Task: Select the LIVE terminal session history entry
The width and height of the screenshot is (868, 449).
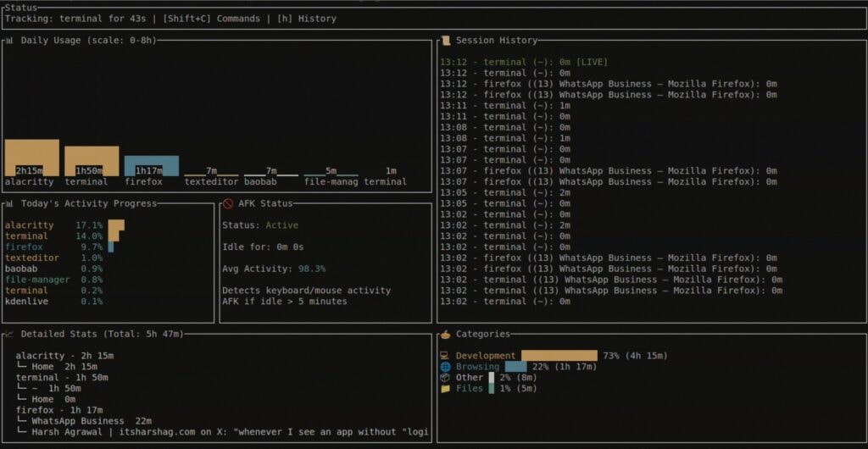Action: (523, 62)
